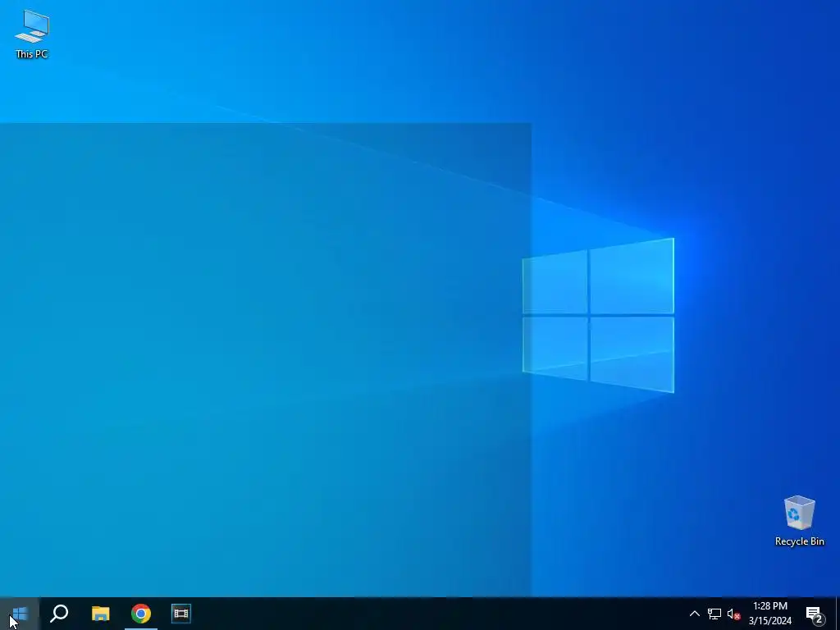This screenshot has height=630, width=840.
Task: Show hidden system tray icons
Action: pos(694,614)
